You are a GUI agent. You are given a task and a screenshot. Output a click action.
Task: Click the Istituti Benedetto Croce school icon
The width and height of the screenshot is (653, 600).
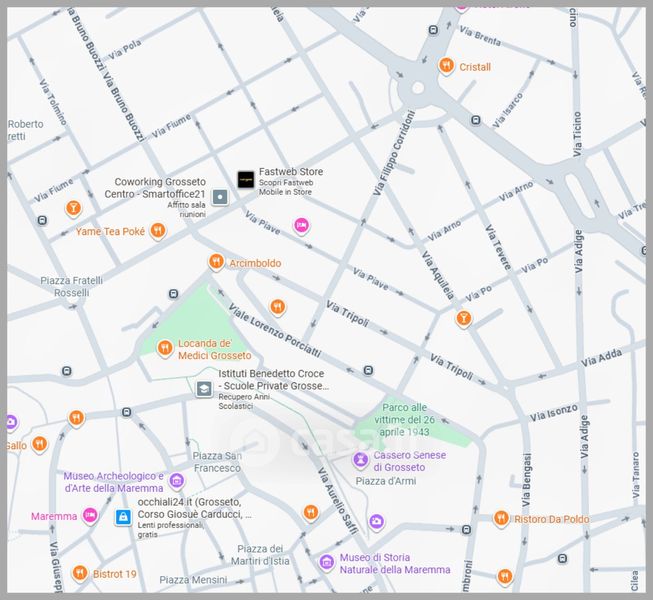point(204,388)
